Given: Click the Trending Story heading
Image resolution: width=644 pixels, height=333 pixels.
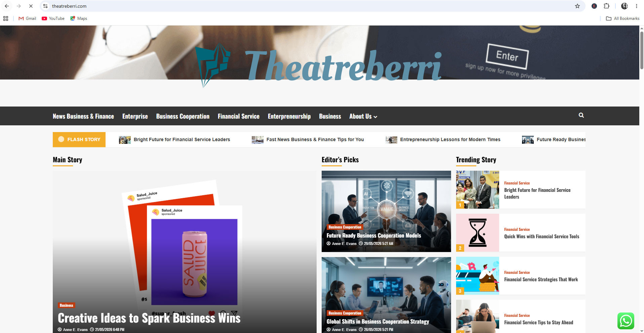Looking at the screenshot, I should pyautogui.click(x=476, y=160).
